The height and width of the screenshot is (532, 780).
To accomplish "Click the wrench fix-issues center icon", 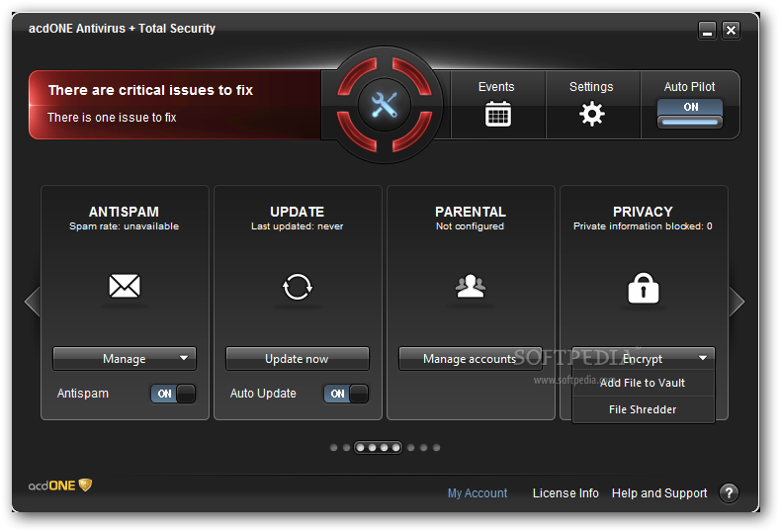I will [x=384, y=105].
